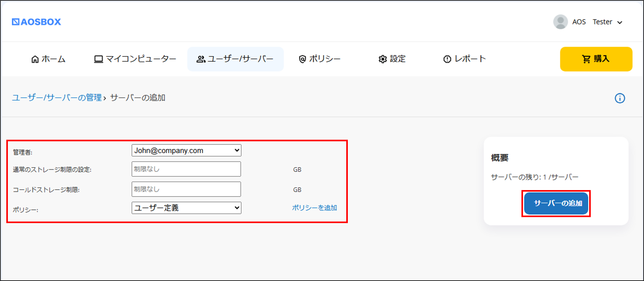
Task: Click the コールドストレージ制限: label
Action: coord(46,190)
